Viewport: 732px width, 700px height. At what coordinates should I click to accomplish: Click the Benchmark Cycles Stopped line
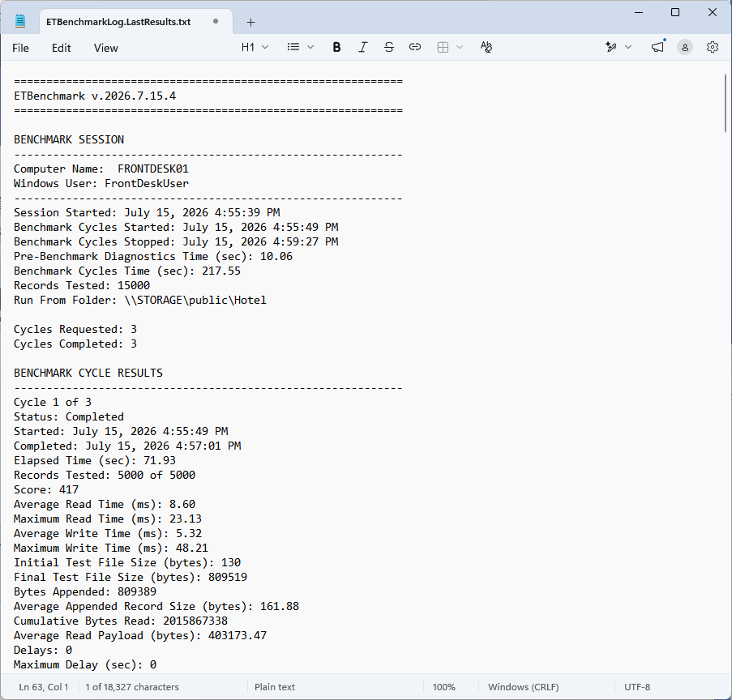click(x=176, y=241)
